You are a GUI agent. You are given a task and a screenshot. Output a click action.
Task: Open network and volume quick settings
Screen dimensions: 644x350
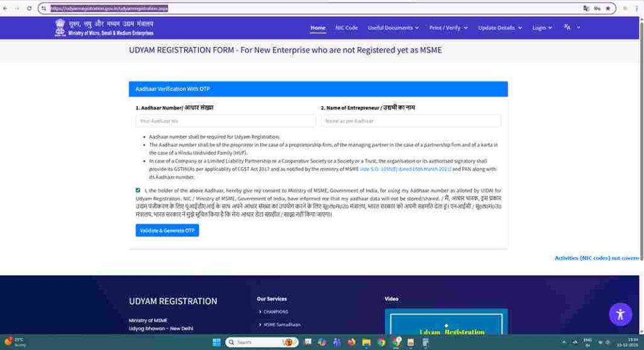pyautogui.click(x=604, y=342)
